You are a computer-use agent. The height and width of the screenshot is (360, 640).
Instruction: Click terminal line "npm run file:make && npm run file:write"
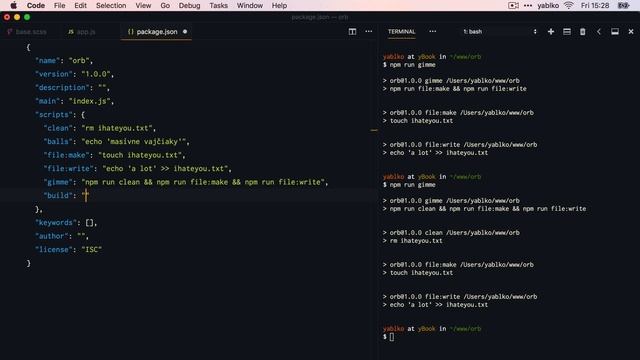pyautogui.click(x=455, y=89)
